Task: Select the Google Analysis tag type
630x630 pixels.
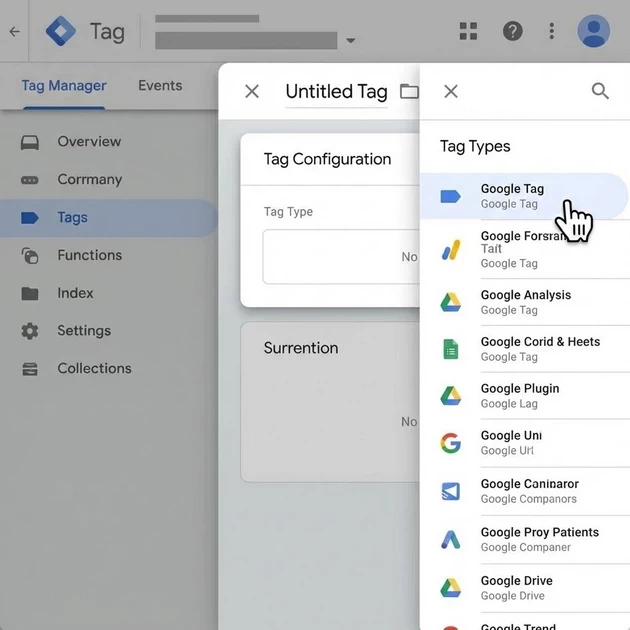Action: click(525, 302)
